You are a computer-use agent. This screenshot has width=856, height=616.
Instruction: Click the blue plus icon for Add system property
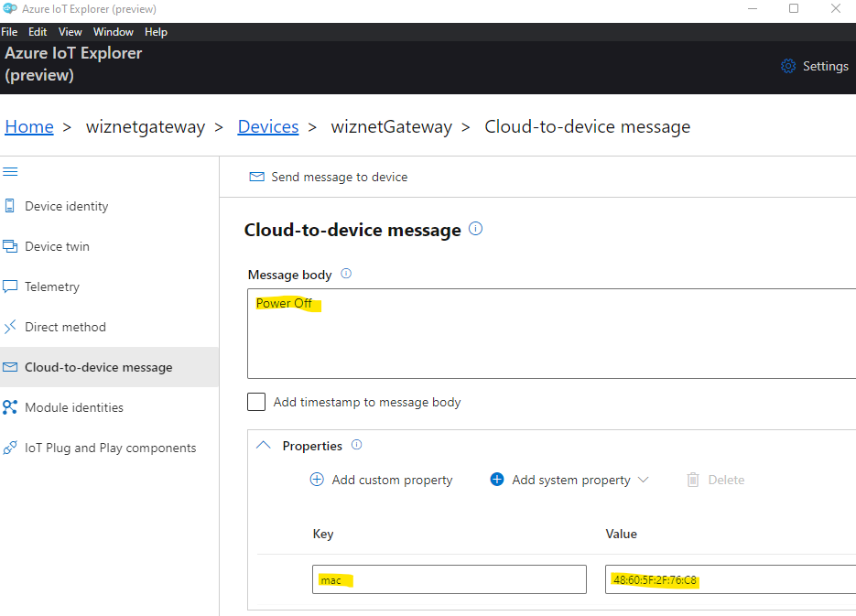[x=497, y=479]
